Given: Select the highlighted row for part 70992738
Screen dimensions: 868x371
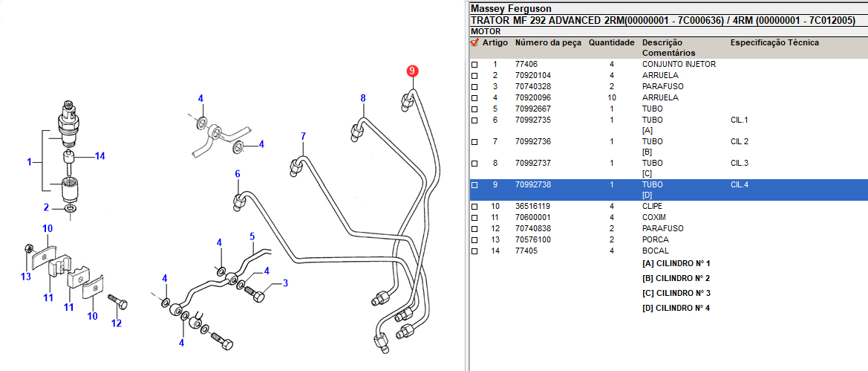Looking at the screenshot, I should 532,184.
